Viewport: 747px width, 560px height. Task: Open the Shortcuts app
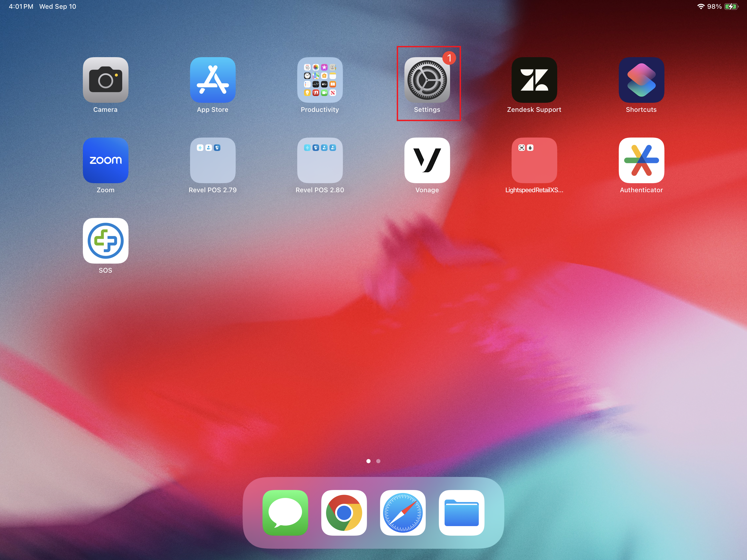[x=641, y=80]
